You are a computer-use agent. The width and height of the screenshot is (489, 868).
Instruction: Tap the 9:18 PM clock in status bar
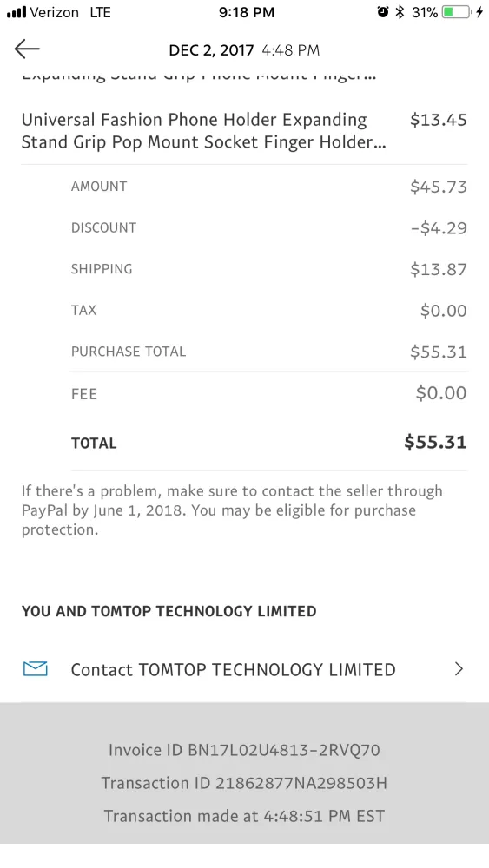coord(247,12)
